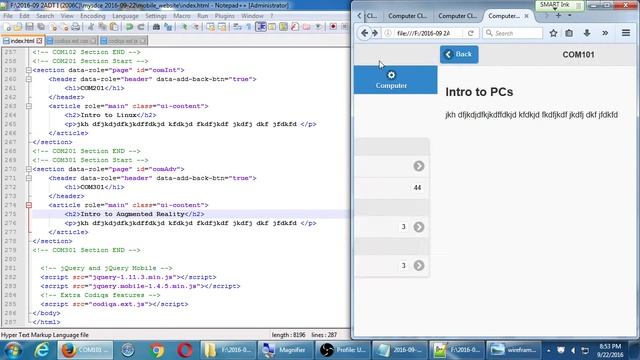Bookmark this page with the star icon

[553, 33]
